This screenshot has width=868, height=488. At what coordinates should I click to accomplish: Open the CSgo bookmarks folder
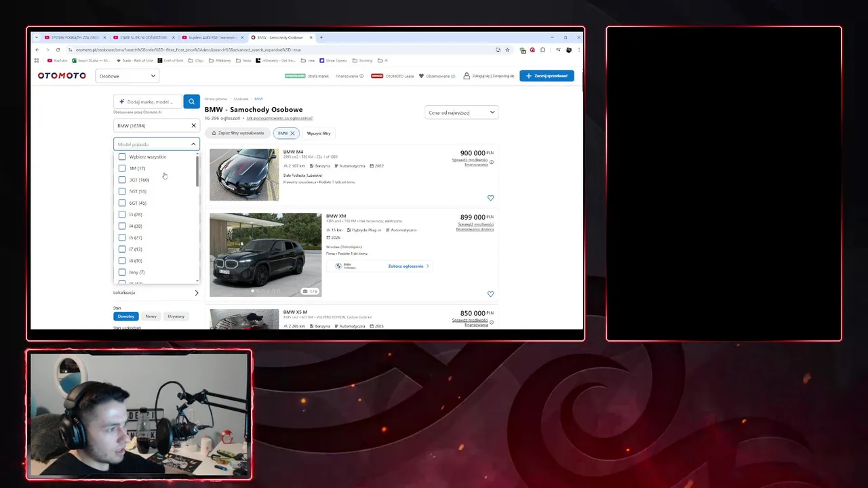pos(197,60)
